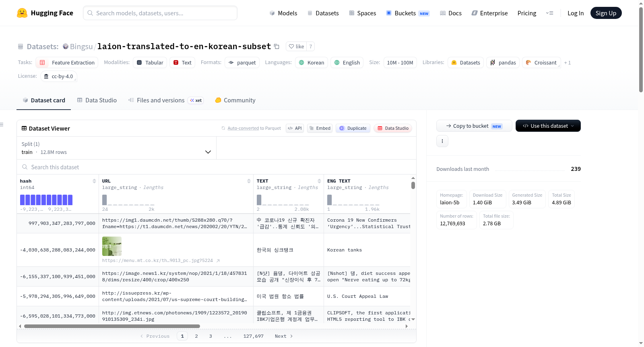Click the 10M - 100M size tag
644x347 pixels.
[x=400, y=62]
